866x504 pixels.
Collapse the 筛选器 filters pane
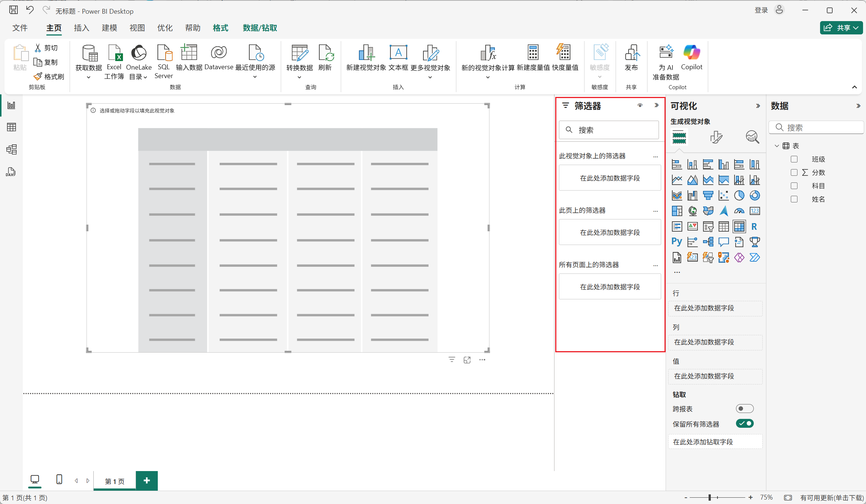pos(656,105)
